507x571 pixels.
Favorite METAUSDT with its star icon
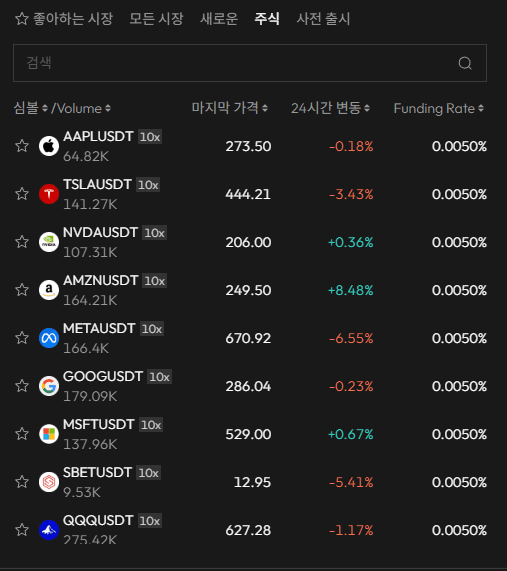point(22,338)
